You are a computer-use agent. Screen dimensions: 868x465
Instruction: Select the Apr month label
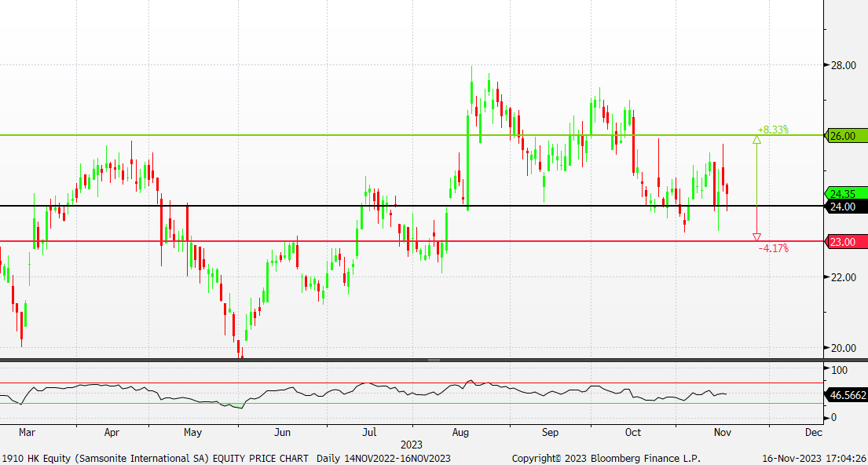(x=112, y=432)
